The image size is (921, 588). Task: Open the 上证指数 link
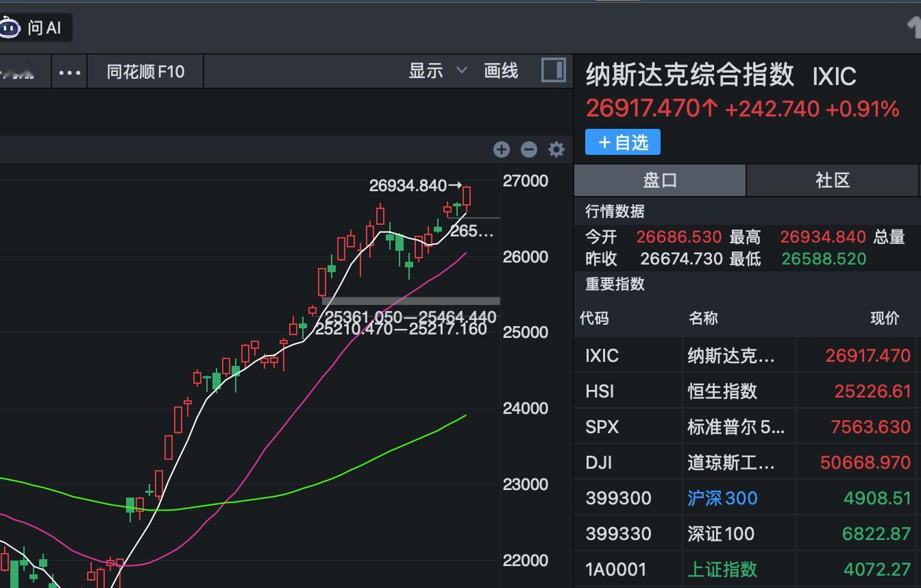click(722, 569)
